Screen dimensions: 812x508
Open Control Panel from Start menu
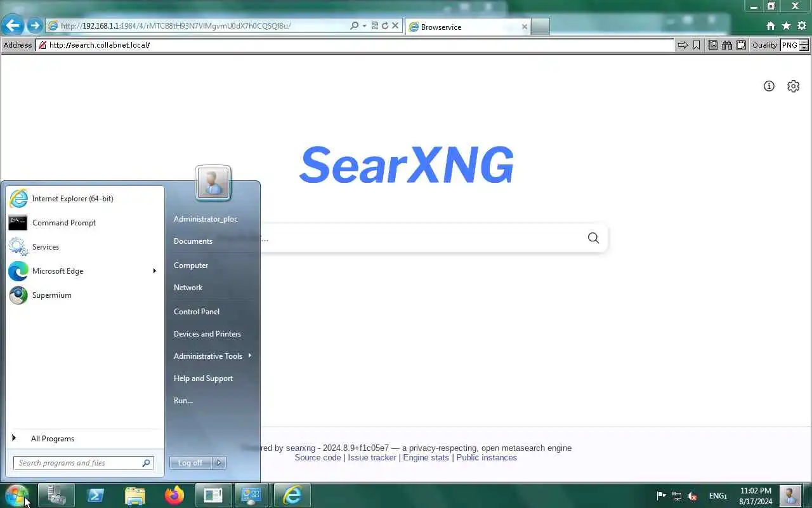tap(197, 312)
